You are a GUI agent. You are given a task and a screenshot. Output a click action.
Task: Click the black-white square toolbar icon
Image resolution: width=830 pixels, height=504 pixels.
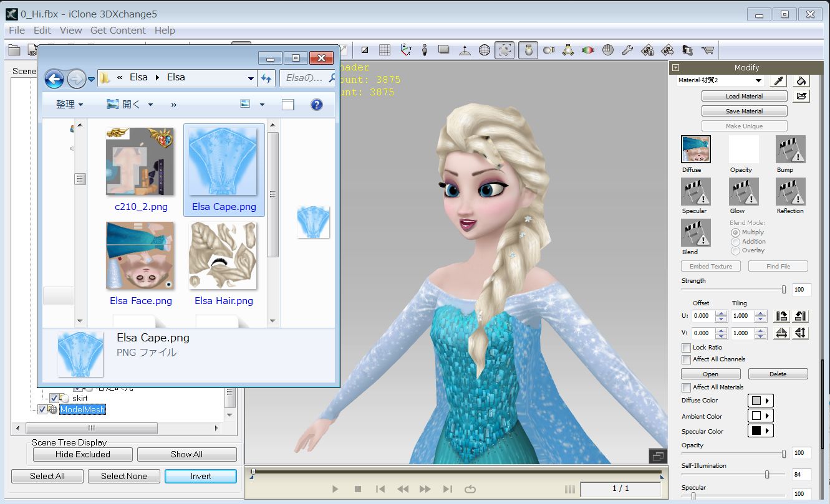click(365, 50)
